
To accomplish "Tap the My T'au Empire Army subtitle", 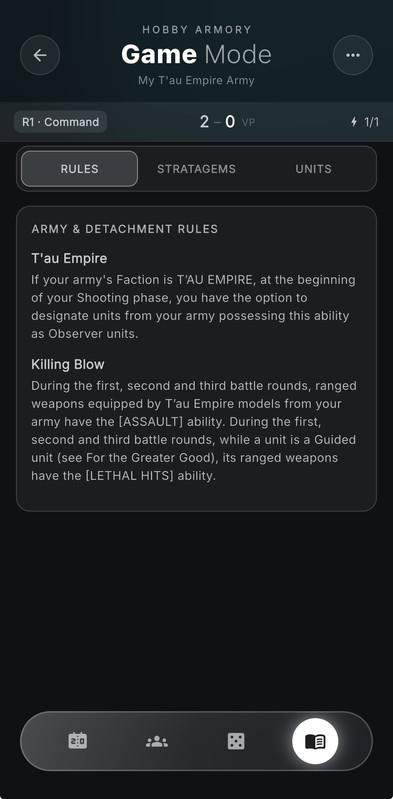I will [196, 81].
